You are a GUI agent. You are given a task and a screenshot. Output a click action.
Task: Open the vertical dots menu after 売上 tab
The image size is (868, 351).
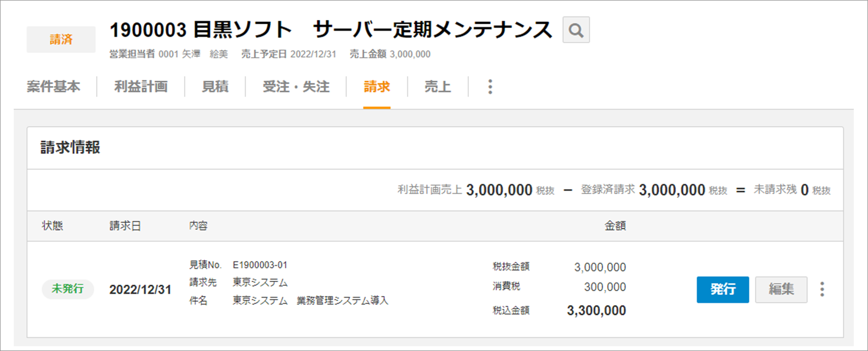(490, 87)
